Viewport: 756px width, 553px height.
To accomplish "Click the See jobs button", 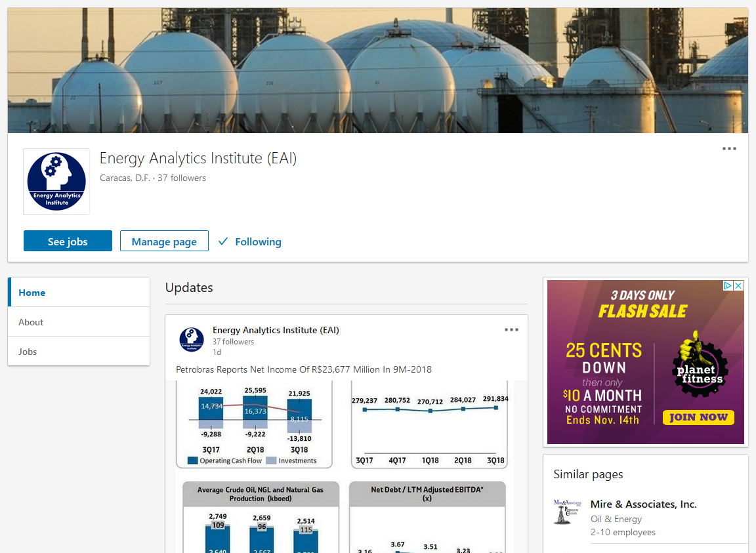I will [68, 241].
